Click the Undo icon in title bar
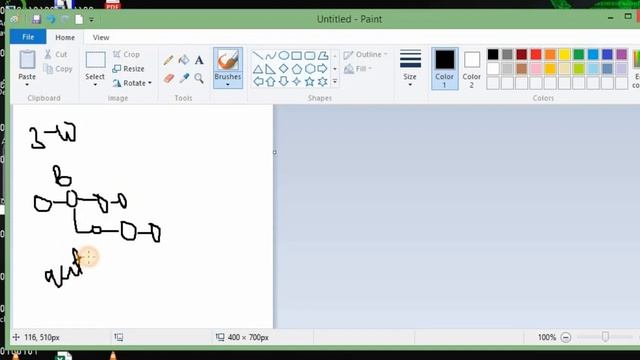The width and height of the screenshot is (640, 360). tap(51, 19)
